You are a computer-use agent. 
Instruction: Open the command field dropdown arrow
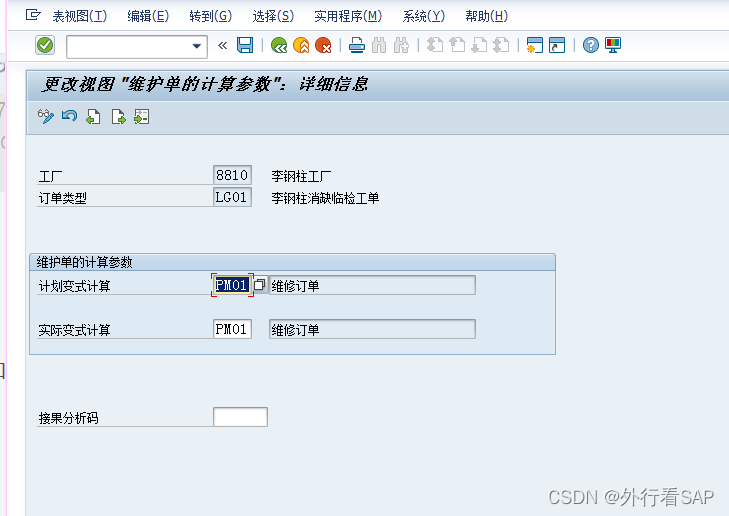coord(197,46)
